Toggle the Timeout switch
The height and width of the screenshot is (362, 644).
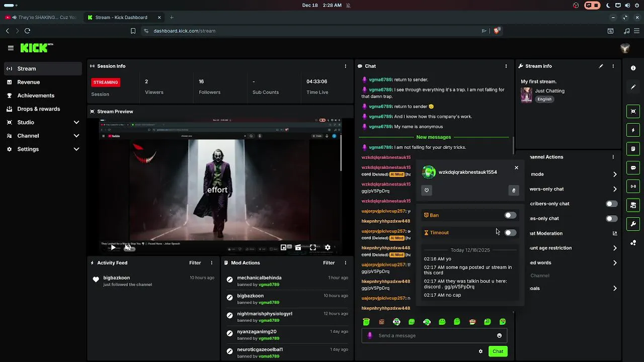(510, 233)
